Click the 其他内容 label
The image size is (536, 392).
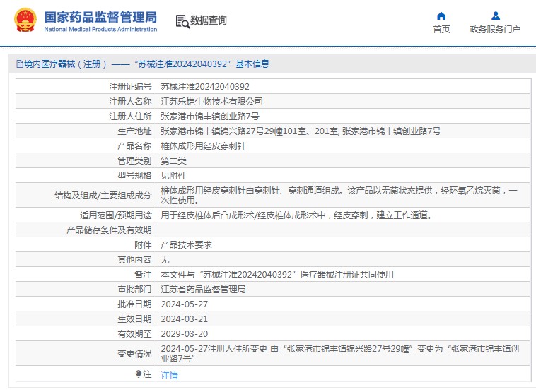point(134,259)
